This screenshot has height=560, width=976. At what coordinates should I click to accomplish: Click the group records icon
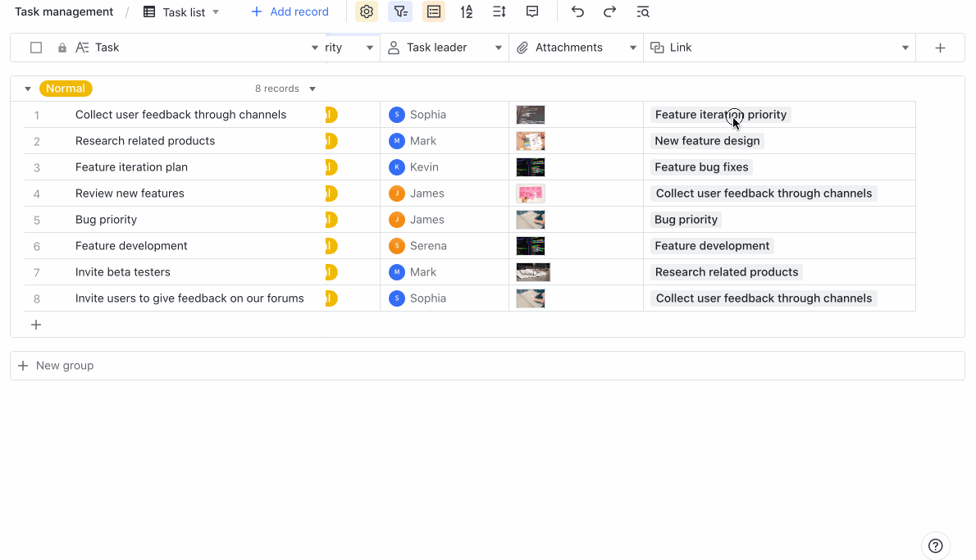pos(434,11)
